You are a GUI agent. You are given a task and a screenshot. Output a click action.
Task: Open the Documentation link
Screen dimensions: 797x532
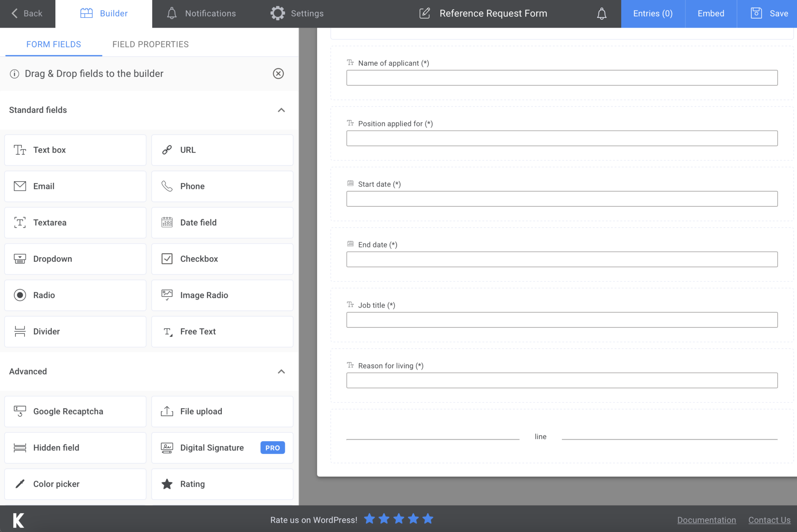707,520
